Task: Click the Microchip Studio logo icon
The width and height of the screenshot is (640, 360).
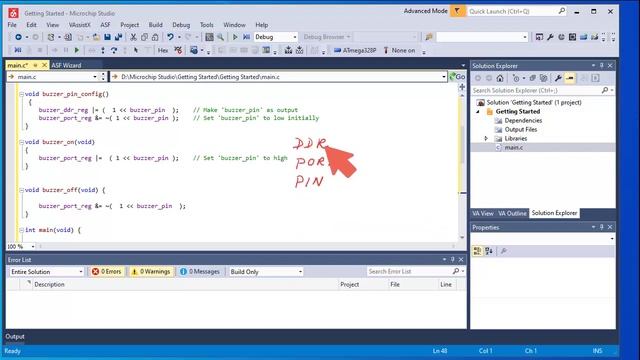Action: pyautogui.click(x=13, y=13)
